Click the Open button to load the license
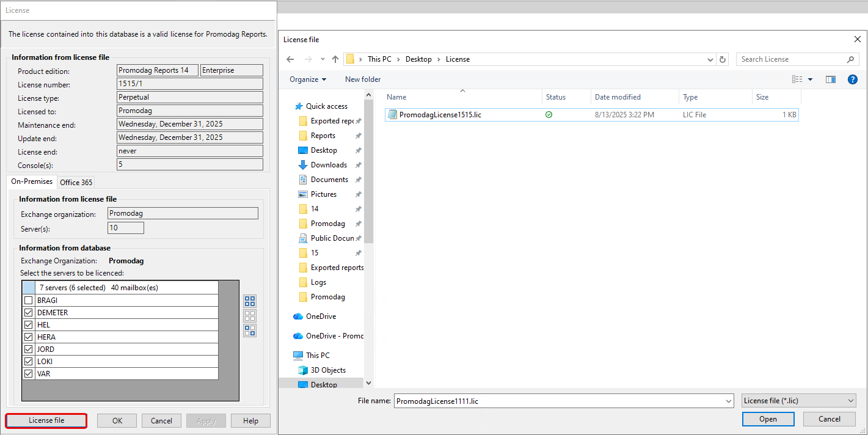The image size is (868, 435). tap(768, 419)
